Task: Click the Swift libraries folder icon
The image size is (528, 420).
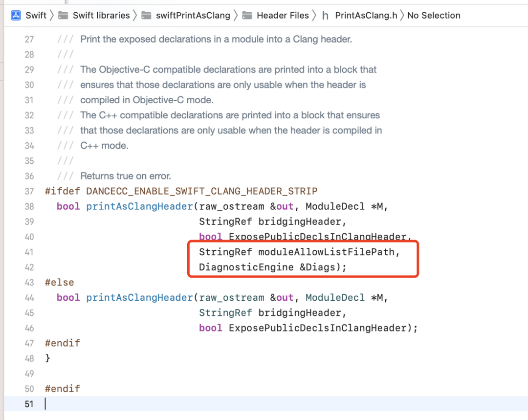Action: point(63,16)
